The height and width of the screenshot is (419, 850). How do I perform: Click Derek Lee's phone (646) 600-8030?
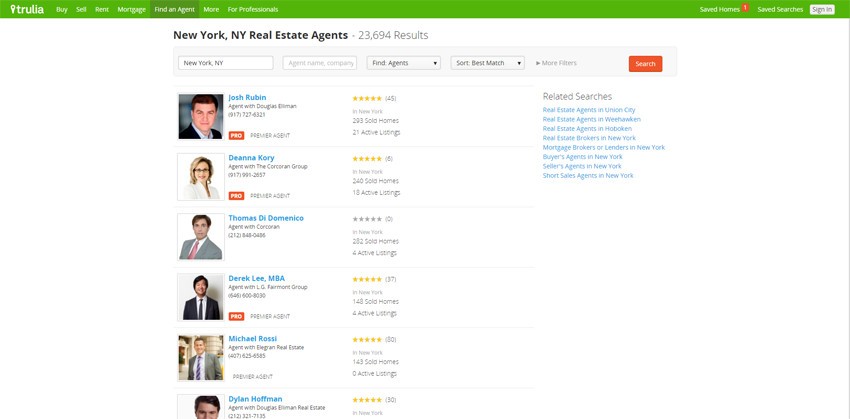click(x=247, y=295)
